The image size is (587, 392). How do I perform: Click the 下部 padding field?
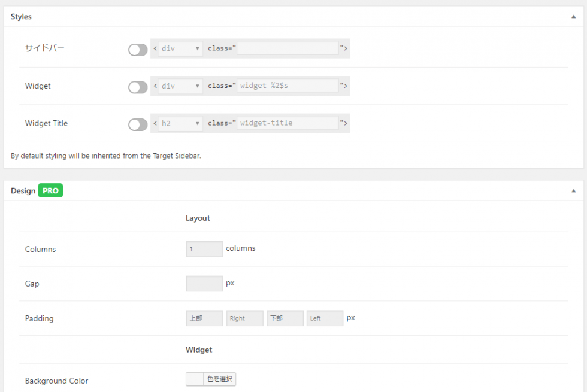click(x=285, y=318)
